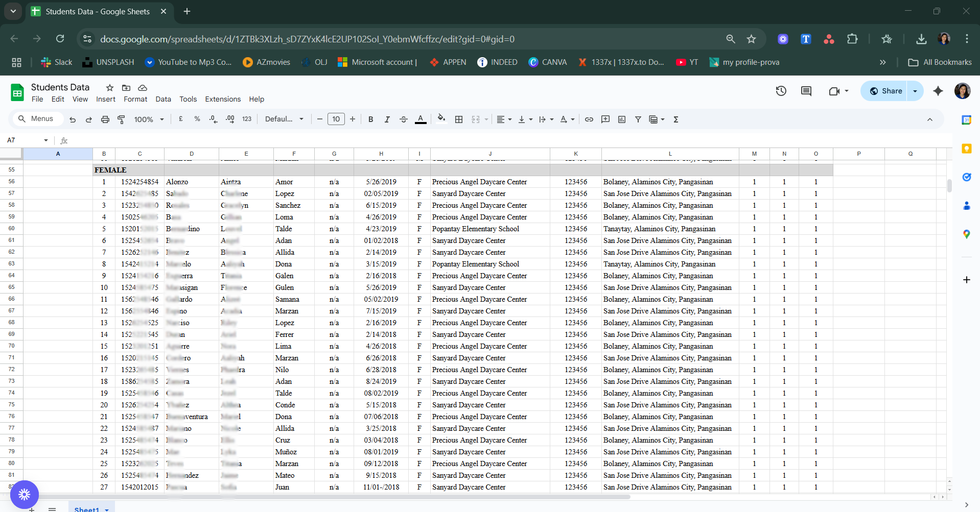980x512 pixels.
Task: Open the Extensions menu
Action: coord(222,99)
